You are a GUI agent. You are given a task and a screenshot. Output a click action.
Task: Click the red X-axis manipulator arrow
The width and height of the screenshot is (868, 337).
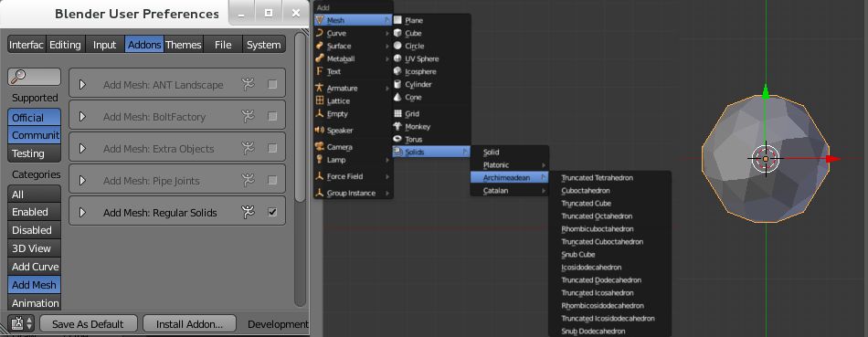pyautogui.click(x=833, y=159)
